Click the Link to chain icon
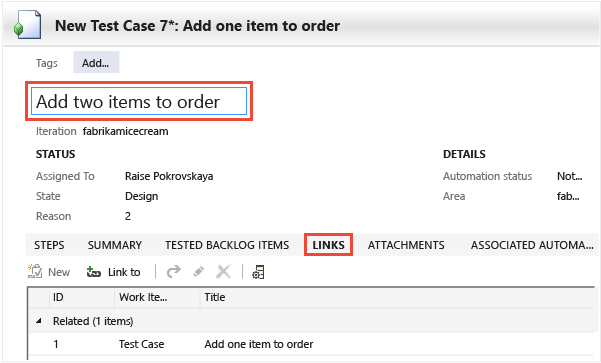The image size is (601, 363). (x=93, y=272)
